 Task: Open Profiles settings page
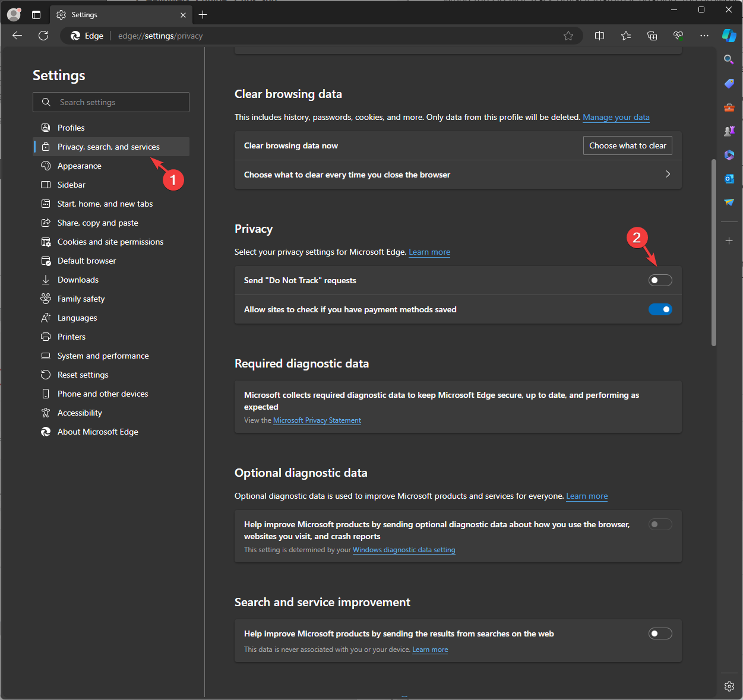pos(111,128)
